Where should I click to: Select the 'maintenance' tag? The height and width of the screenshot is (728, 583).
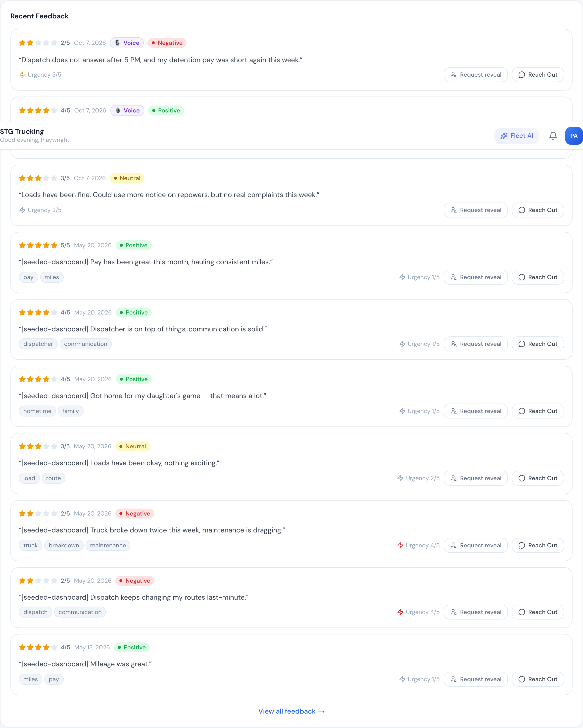108,545
